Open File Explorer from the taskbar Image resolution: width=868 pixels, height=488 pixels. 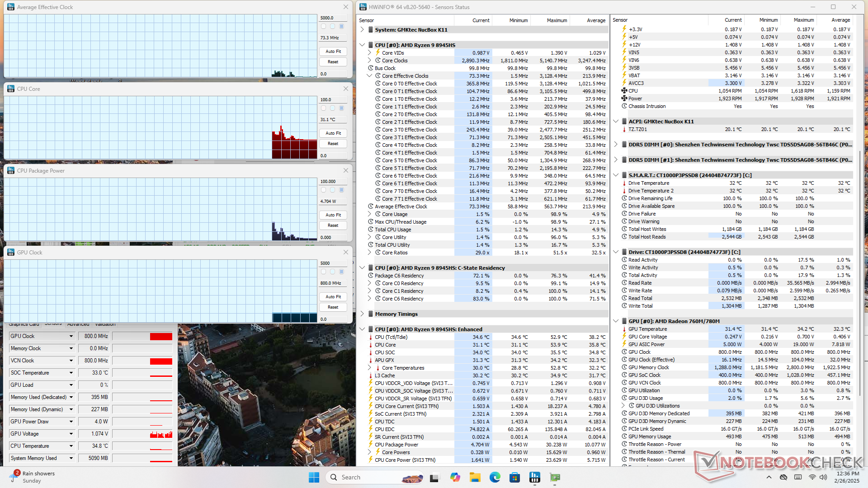click(475, 477)
